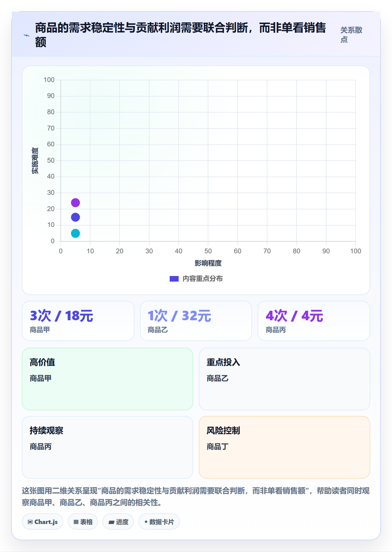Select the 风险控制 quadrant card
Image resolution: width=392 pixels, height=552 pixels.
click(284, 447)
